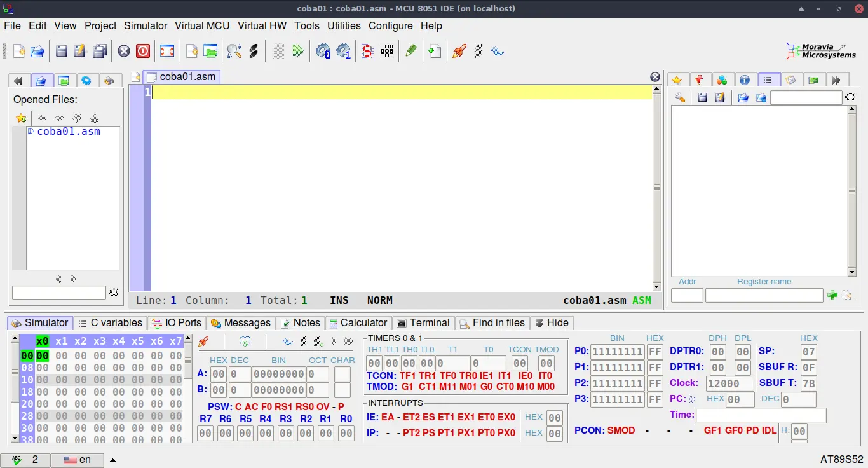Click the green double-arrow compile toolbar icon

[297, 52]
